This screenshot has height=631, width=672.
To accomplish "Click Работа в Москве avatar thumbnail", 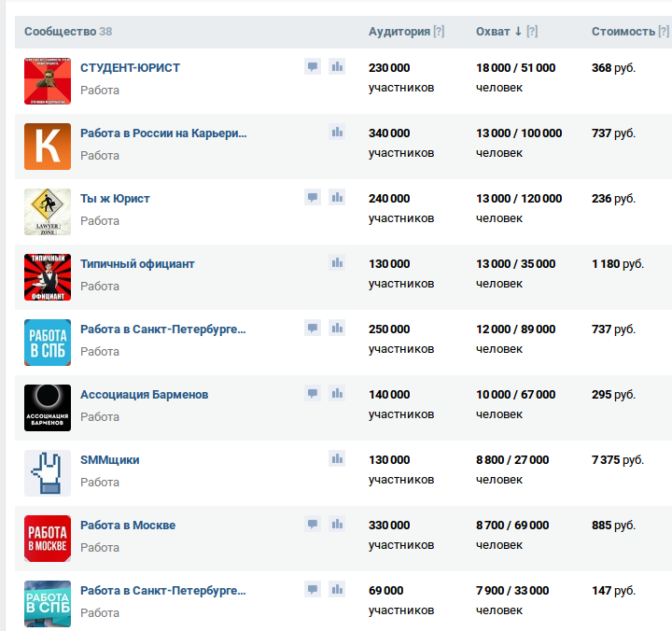I will 48,539.
